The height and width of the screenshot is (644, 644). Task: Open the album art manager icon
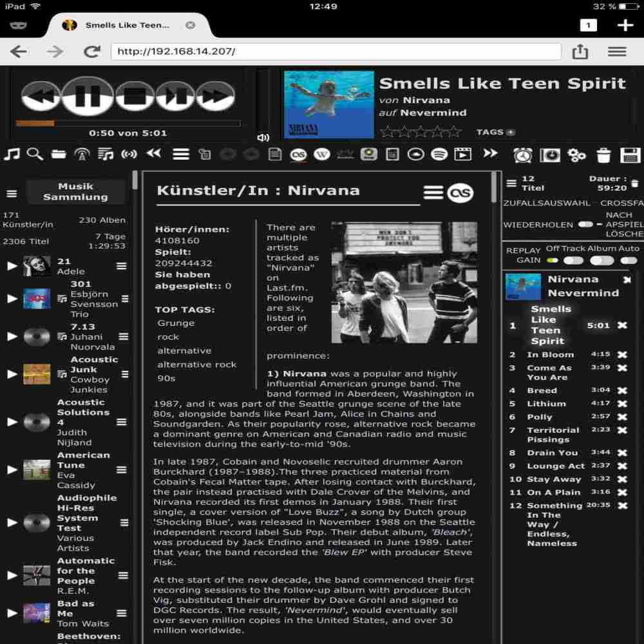[550, 155]
